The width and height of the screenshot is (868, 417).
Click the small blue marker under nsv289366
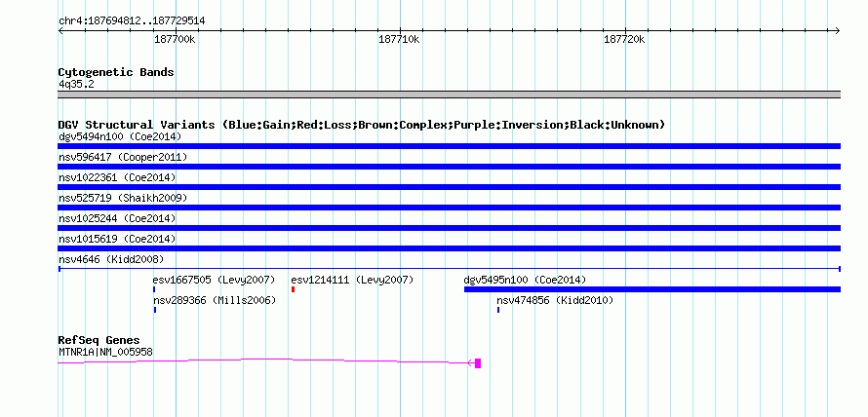click(155, 310)
